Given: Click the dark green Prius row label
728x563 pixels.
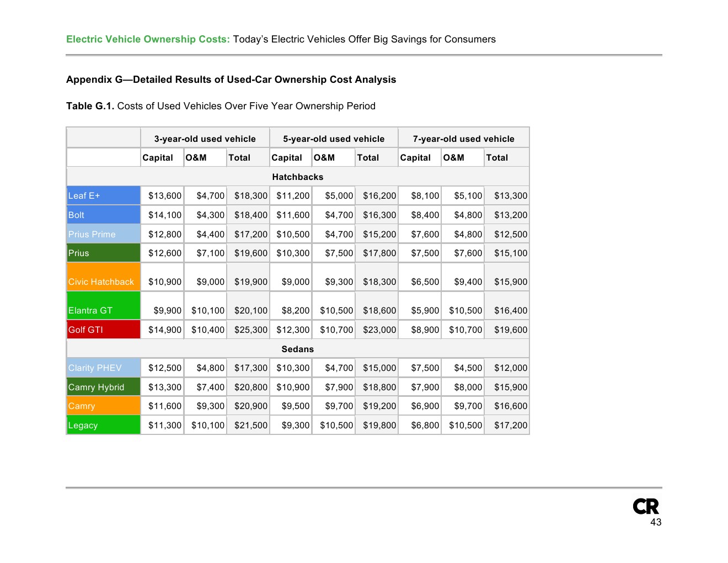Looking at the screenshot, I should click(103, 253).
